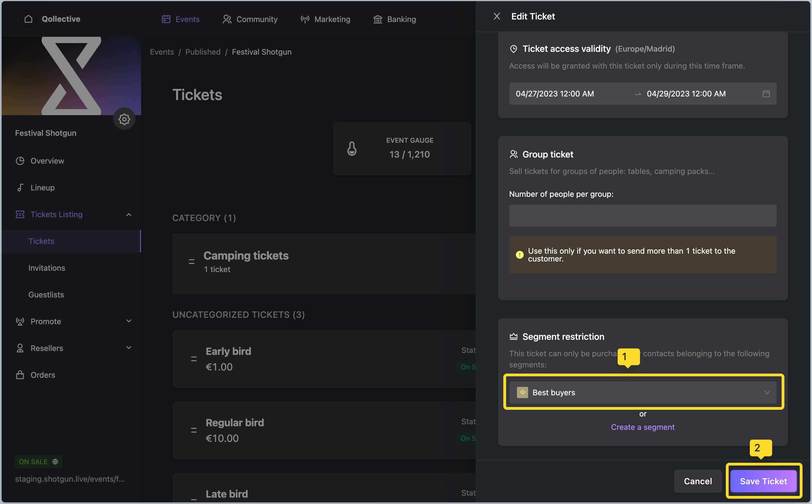Click the Community people icon
This screenshot has width=812, height=504.
227,19
